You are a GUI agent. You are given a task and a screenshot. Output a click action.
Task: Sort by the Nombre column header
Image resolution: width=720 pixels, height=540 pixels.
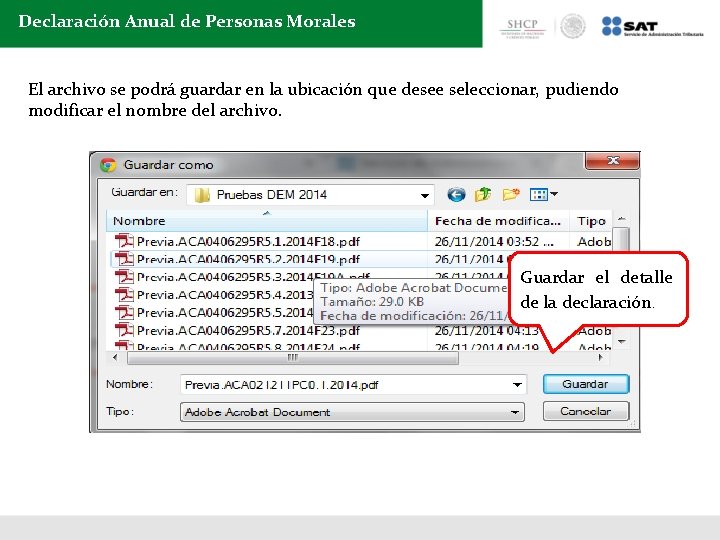[267, 221]
